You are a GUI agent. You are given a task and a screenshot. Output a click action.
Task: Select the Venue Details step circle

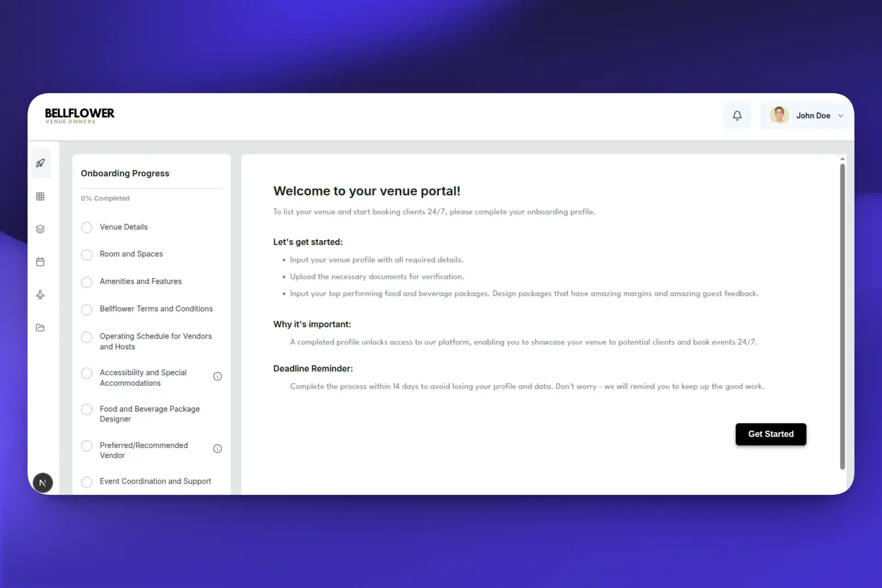(87, 227)
